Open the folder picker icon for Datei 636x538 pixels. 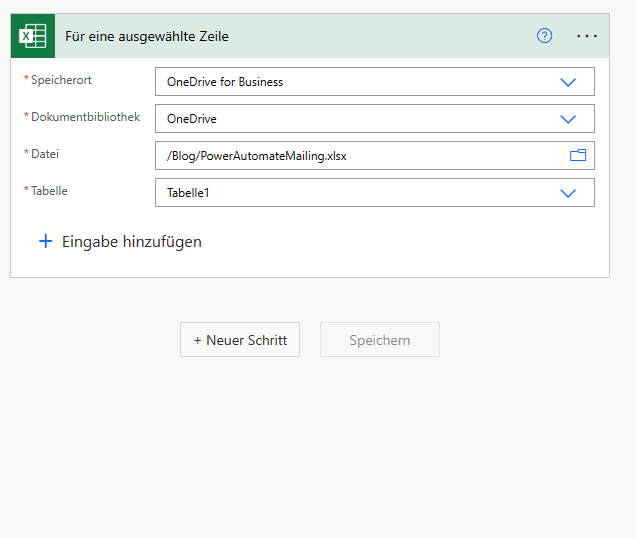click(578, 155)
